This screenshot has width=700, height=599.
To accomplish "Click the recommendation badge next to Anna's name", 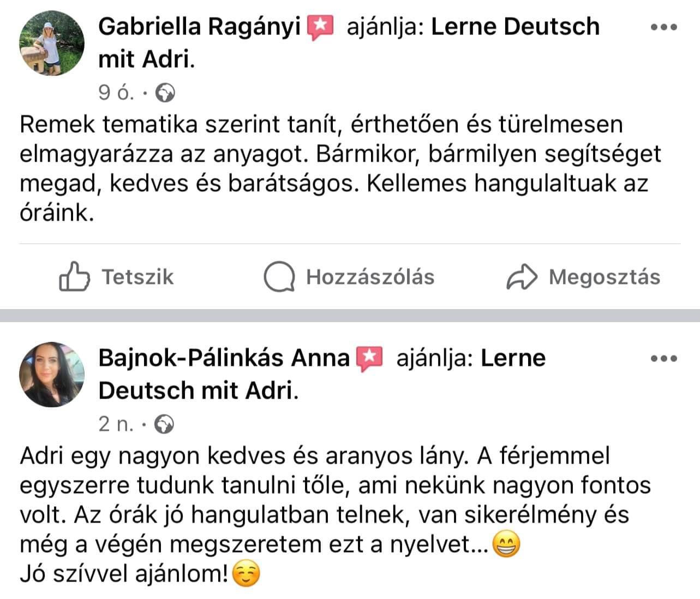I will tap(369, 359).
